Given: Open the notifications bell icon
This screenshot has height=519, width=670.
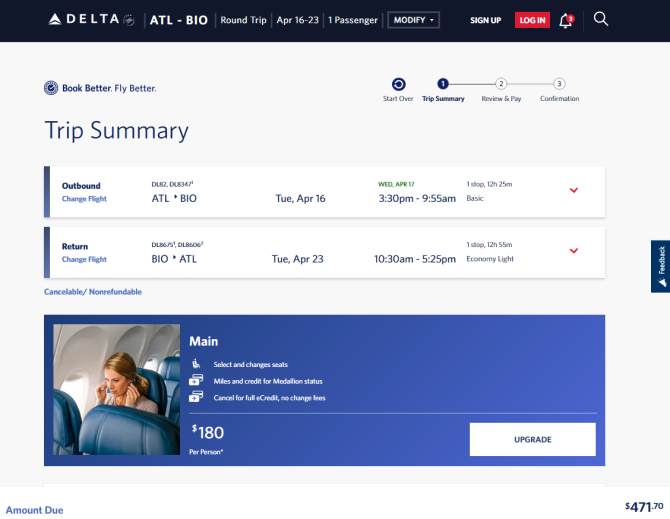Looking at the screenshot, I should click(x=566, y=20).
